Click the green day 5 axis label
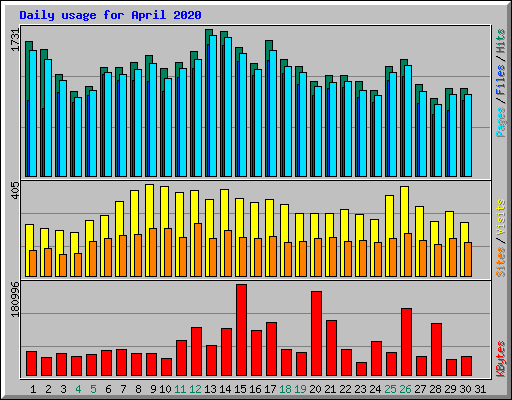The height and width of the screenshot is (400, 512). [93, 389]
